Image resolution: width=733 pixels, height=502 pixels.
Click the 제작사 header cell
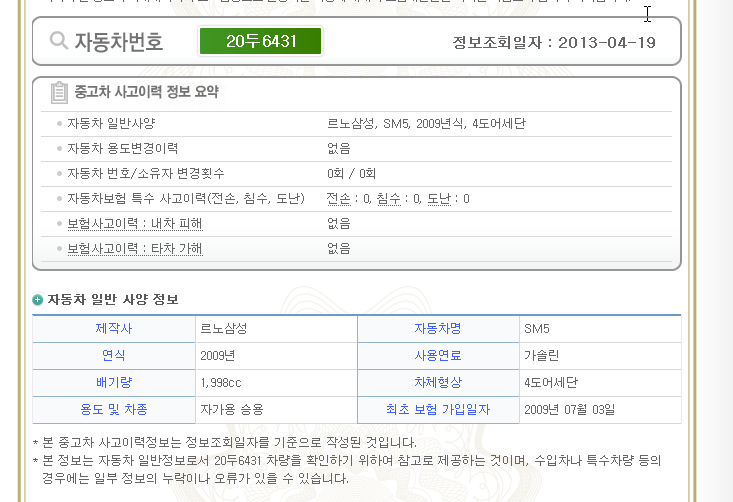(x=114, y=329)
